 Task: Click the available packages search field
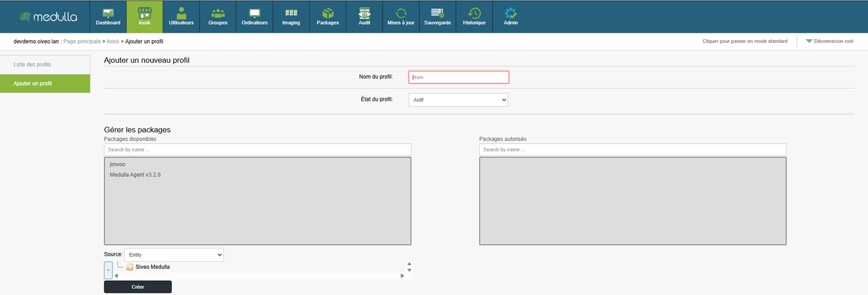coord(258,150)
